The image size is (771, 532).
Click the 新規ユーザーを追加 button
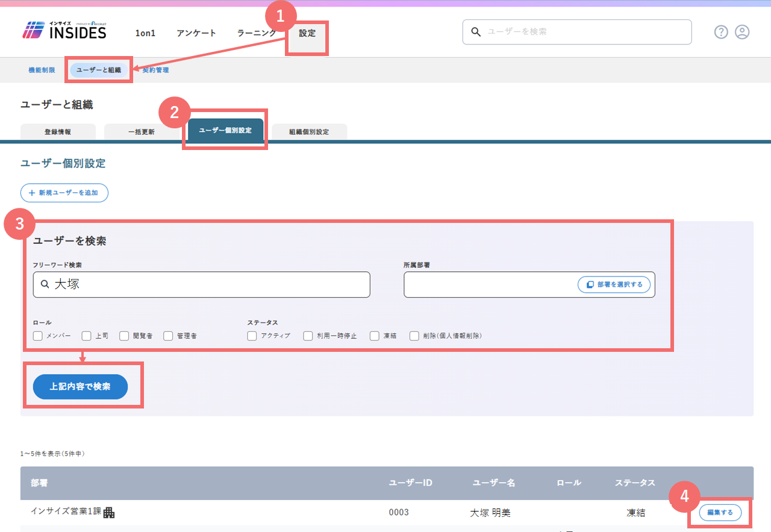[x=64, y=193]
